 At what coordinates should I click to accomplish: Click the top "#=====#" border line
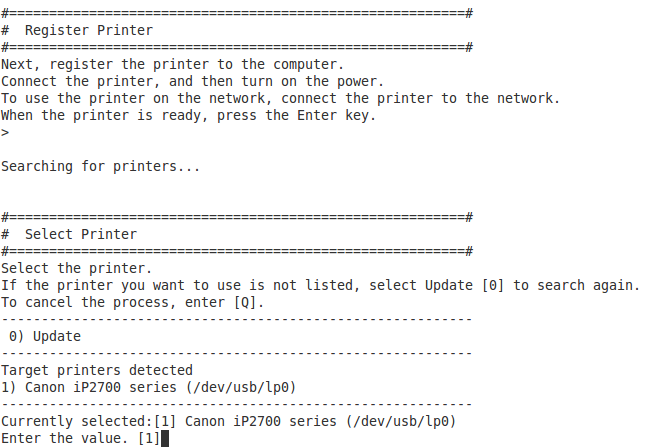(x=237, y=13)
